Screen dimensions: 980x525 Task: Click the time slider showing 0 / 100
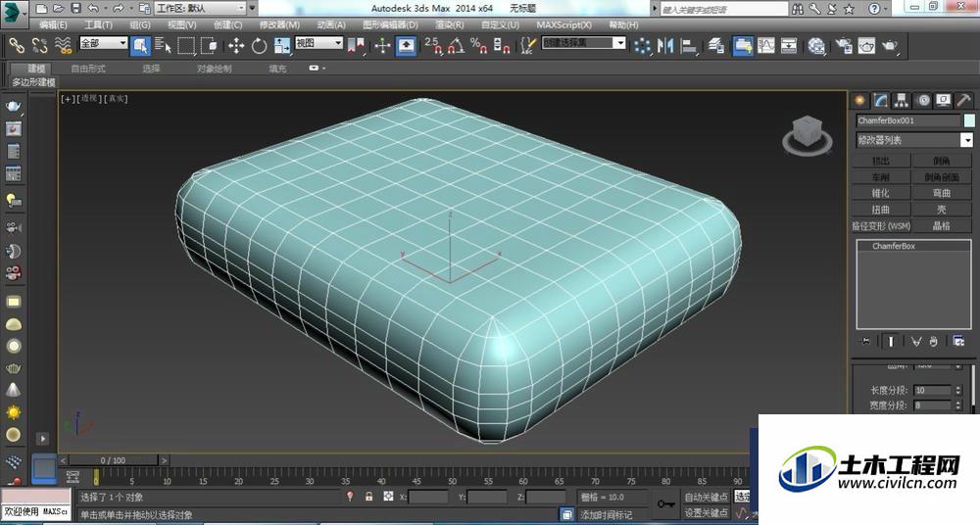[113, 460]
